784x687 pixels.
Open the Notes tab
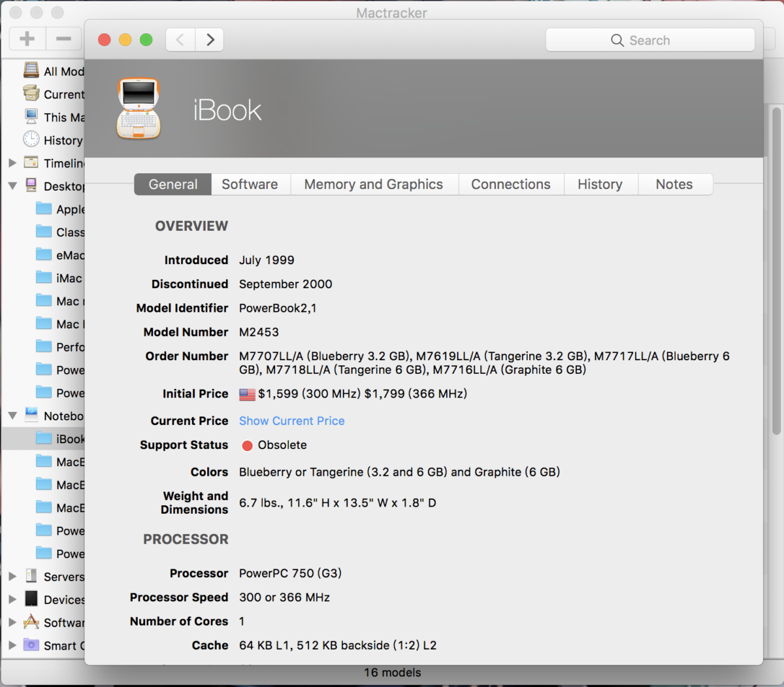[x=674, y=184]
